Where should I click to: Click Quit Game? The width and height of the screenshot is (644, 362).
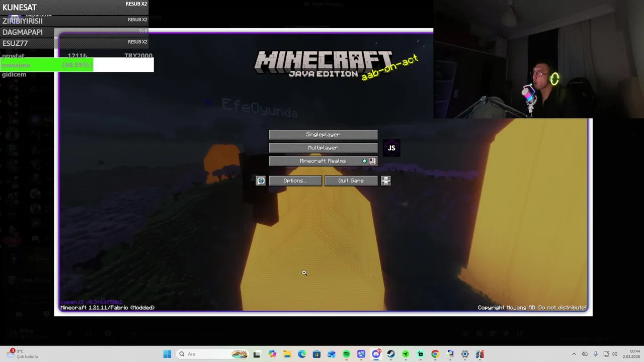351,180
